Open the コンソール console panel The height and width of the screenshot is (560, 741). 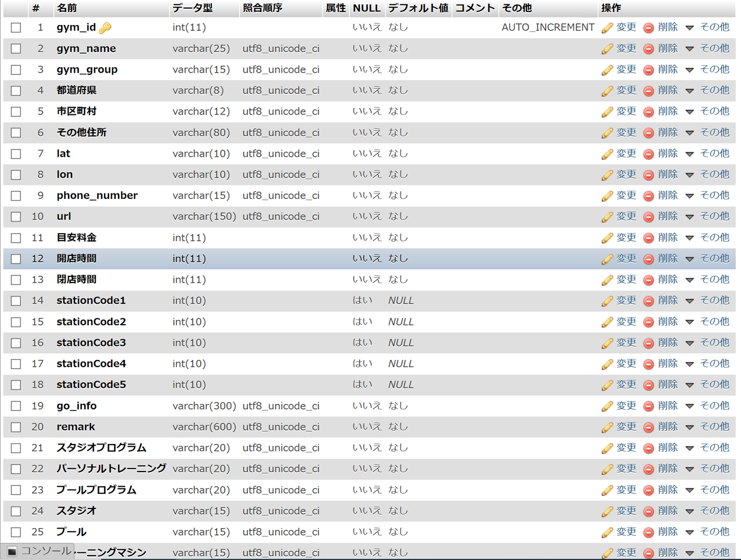coord(46,551)
